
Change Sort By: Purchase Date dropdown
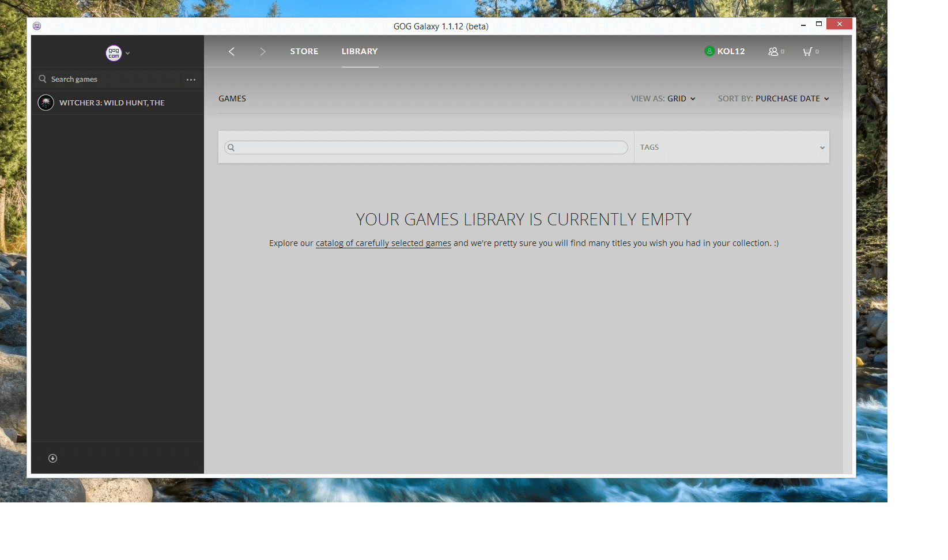773,99
